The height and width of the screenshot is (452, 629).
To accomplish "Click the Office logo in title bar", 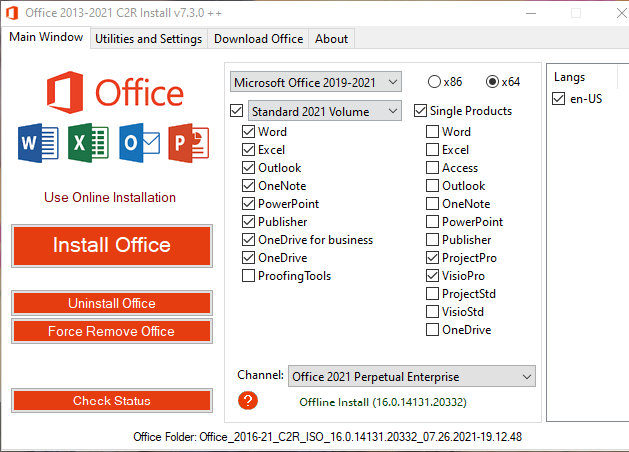I will [12, 13].
